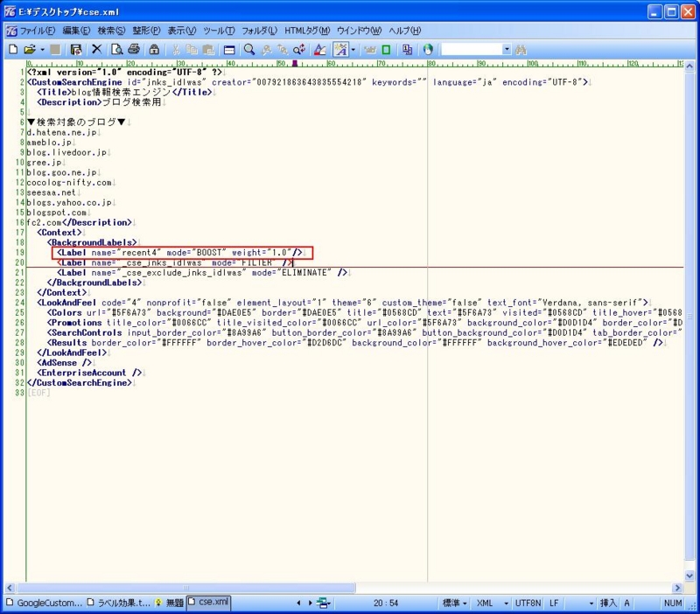The image size is (700, 614).
Task: Open a file with the folder icon
Action: [x=30, y=49]
